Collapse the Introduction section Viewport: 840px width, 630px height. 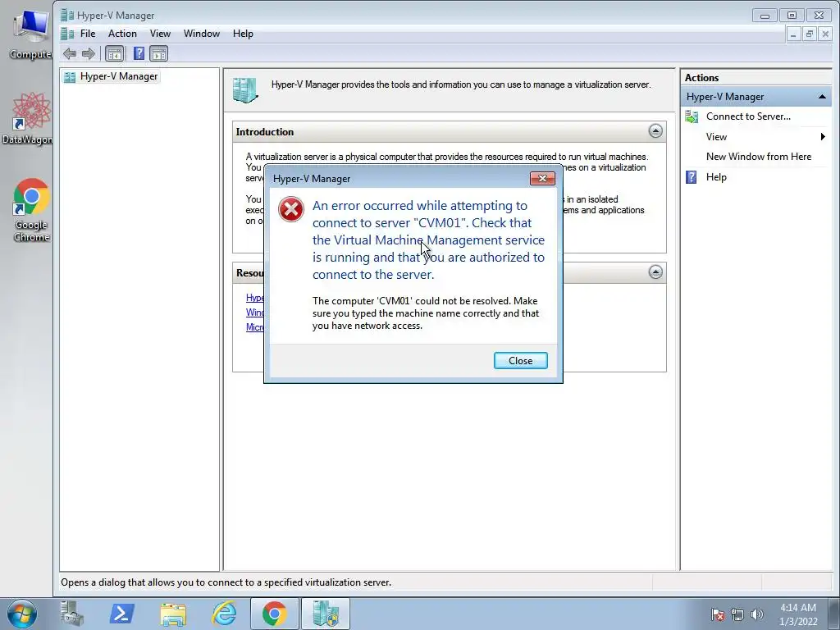point(655,131)
